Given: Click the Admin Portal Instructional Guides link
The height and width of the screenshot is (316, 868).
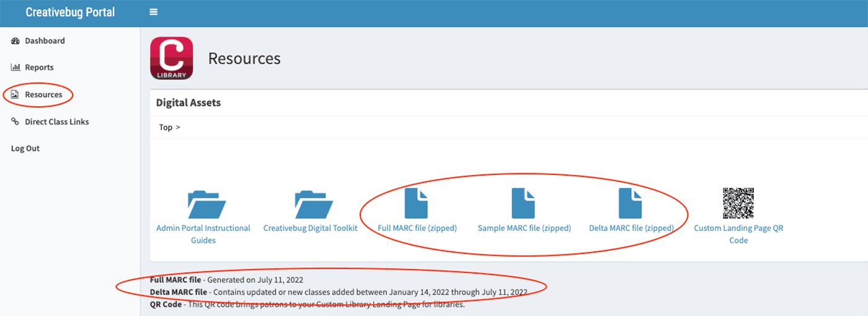Looking at the screenshot, I should click(x=203, y=234).
